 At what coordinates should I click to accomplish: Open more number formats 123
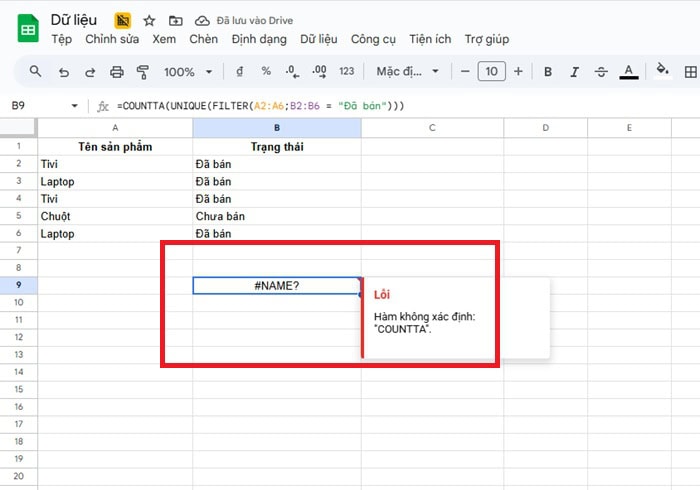(346, 71)
